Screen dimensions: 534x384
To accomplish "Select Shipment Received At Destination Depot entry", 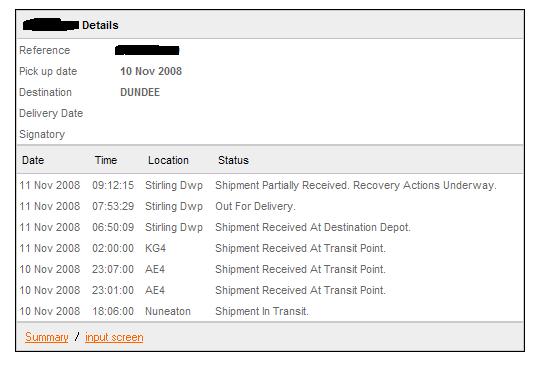I will coord(313,227).
